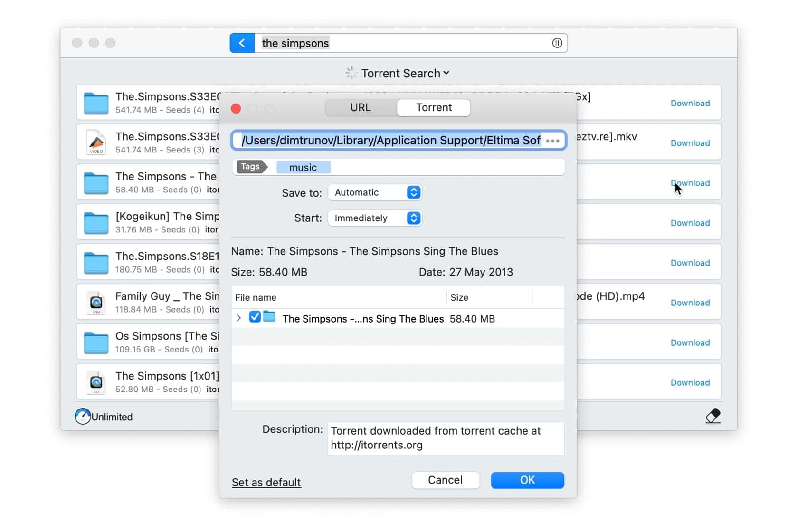This screenshot has width=798, height=532.
Task: Select the Torrent tab
Action: pos(433,107)
